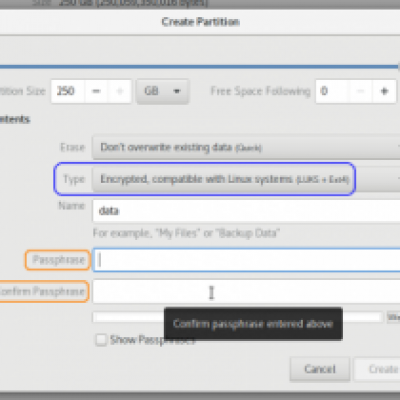Image resolution: width=400 pixels, height=400 pixels.
Task: Focus the Confirm Passphrase field
Action: point(246,292)
